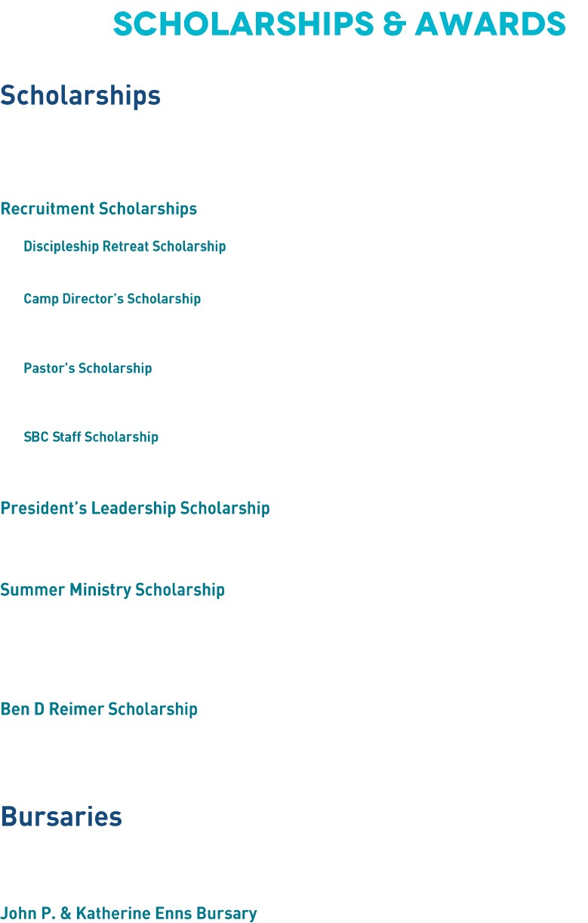Open the Ben D Reimer Scholarship heading

[99, 708]
